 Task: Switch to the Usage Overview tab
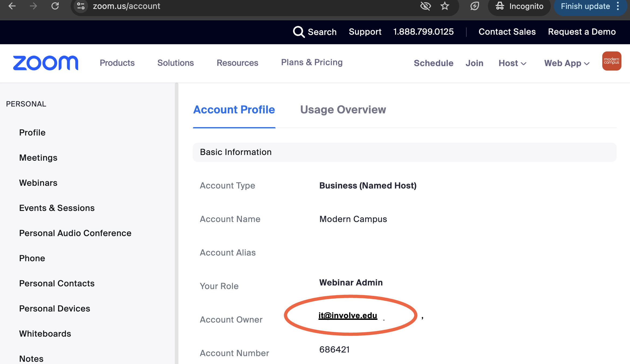tap(343, 110)
